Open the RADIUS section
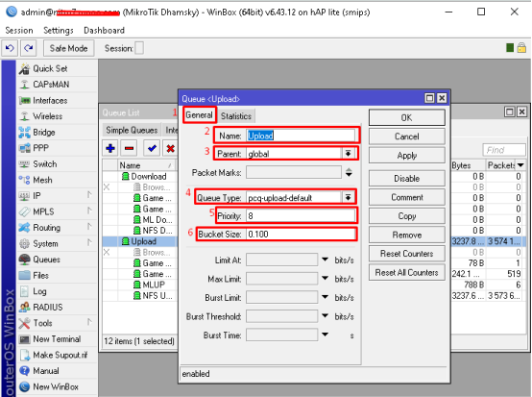 point(47,308)
